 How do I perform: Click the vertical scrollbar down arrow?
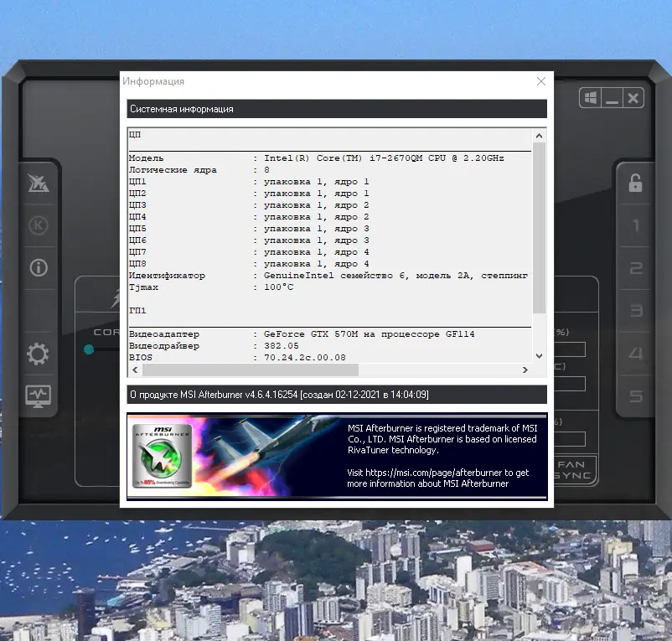pyautogui.click(x=539, y=356)
